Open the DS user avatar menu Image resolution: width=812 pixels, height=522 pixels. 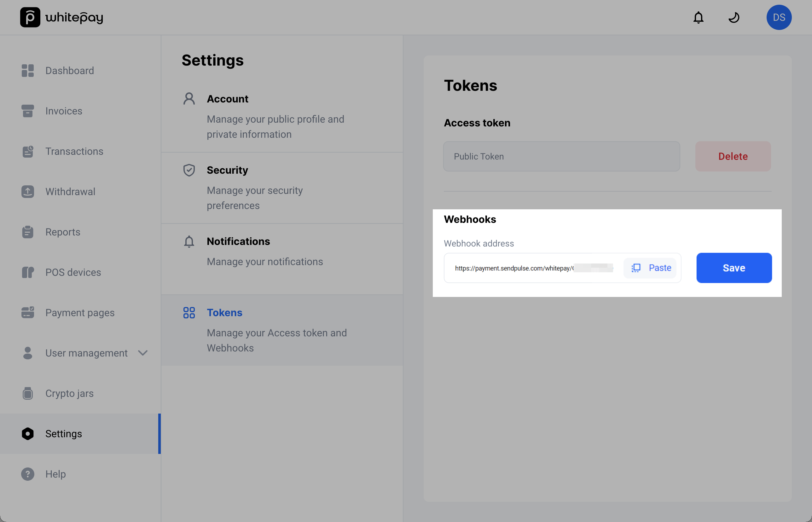coord(779,17)
